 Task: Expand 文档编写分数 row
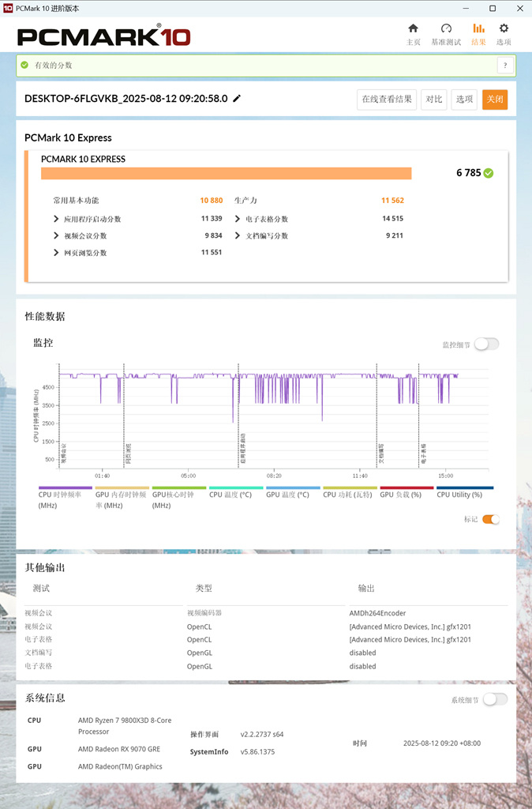237,235
